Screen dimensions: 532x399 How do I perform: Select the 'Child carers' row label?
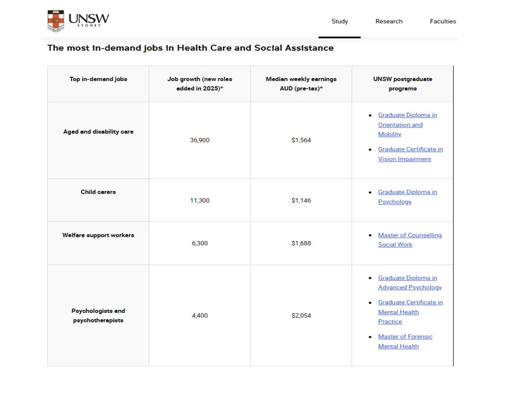[x=98, y=192]
